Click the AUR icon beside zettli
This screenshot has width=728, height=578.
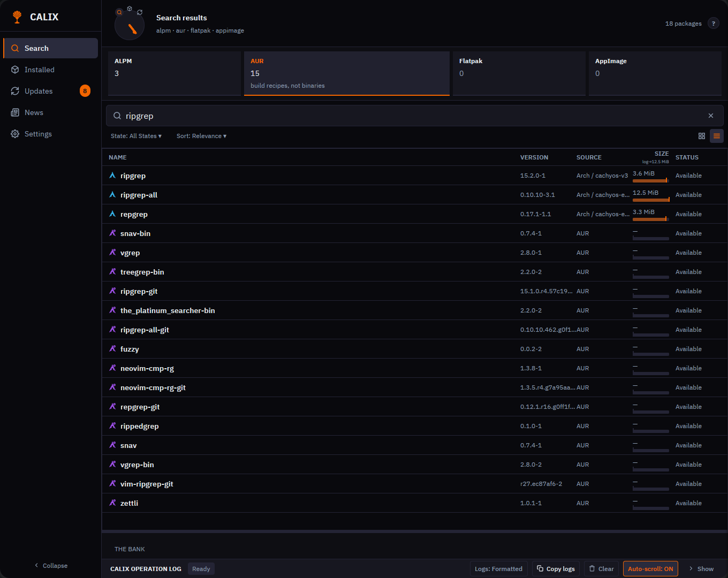[x=112, y=503]
